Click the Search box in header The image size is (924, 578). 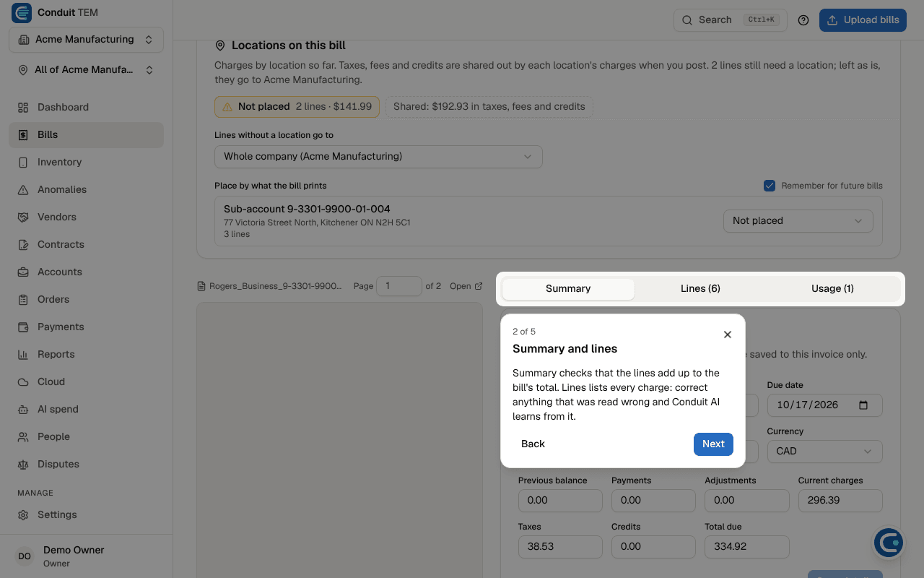(x=729, y=20)
